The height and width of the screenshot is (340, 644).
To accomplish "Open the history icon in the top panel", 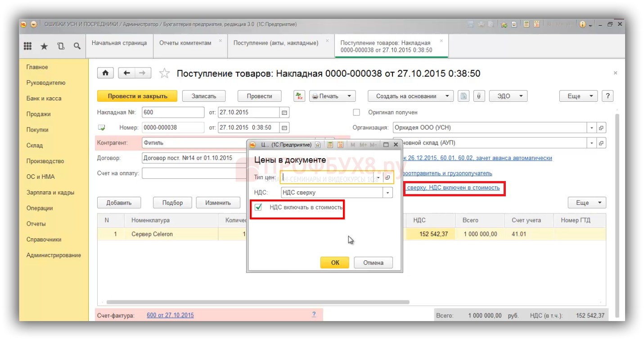I will (61, 46).
